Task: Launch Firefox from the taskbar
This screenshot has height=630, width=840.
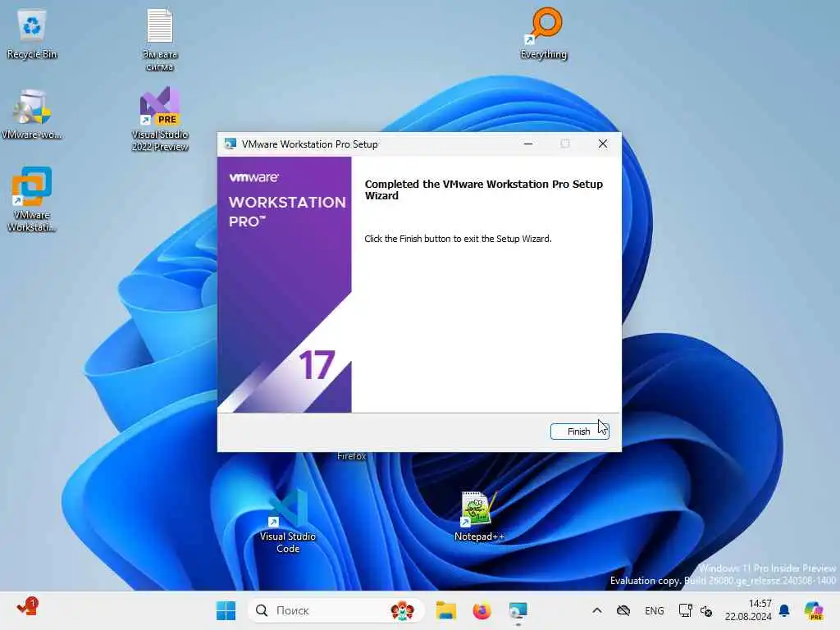Action: (482, 610)
